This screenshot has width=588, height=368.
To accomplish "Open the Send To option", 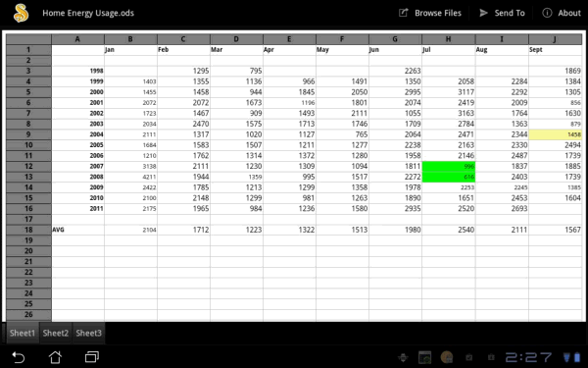I will [502, 13].
